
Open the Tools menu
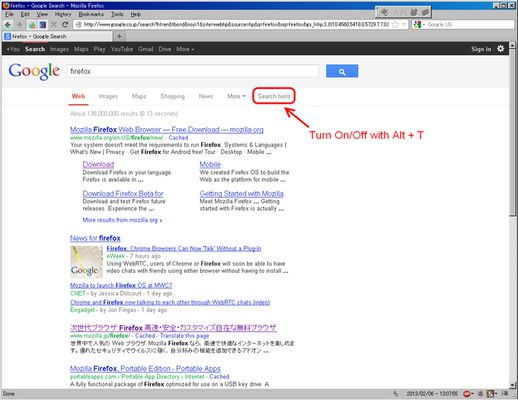117,14
